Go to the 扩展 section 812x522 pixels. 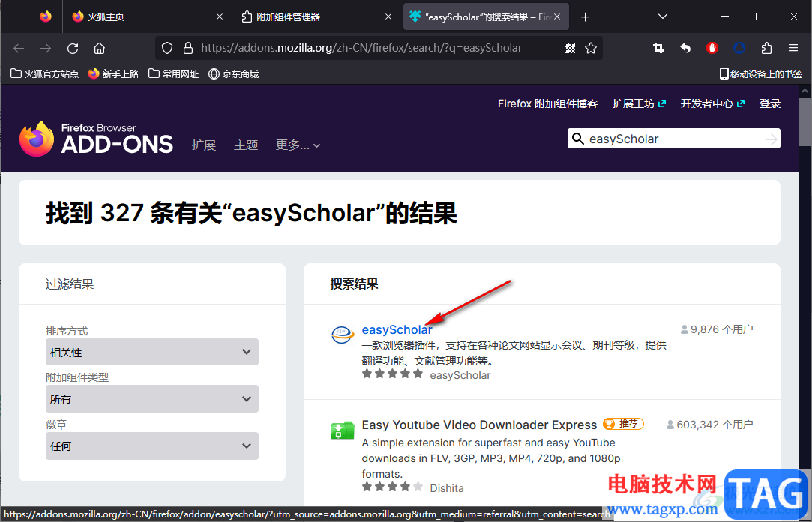[203, 145]
